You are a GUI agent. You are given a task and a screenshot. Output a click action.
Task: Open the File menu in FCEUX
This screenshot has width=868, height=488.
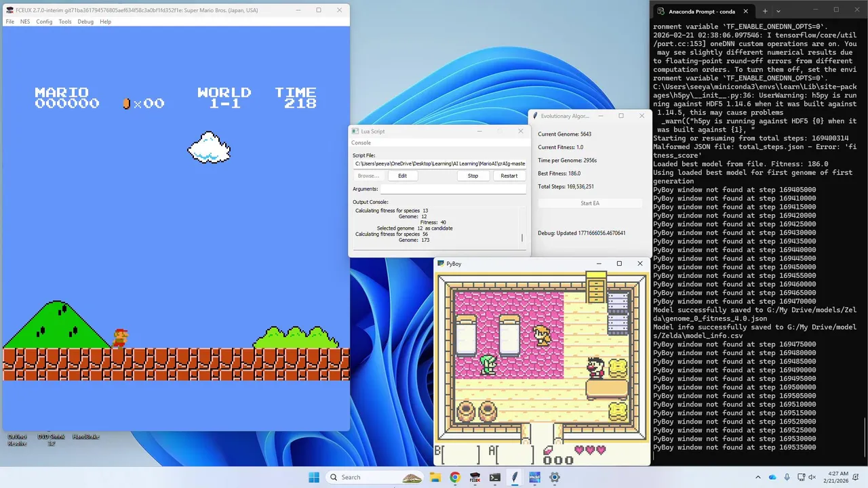pyautogui.click(x=10, y=22)
